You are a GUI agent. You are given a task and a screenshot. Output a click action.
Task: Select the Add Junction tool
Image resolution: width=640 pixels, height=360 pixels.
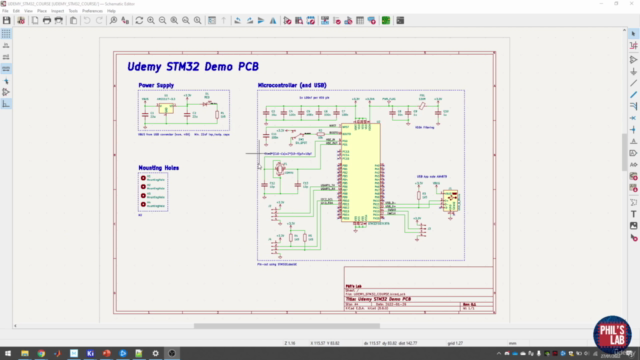click(633, 130)
